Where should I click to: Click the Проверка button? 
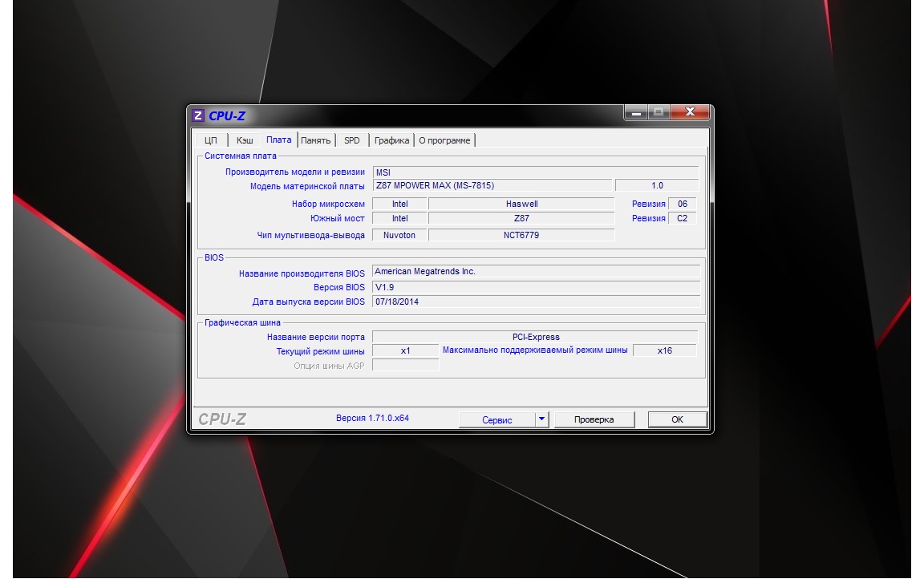(594, 419)
